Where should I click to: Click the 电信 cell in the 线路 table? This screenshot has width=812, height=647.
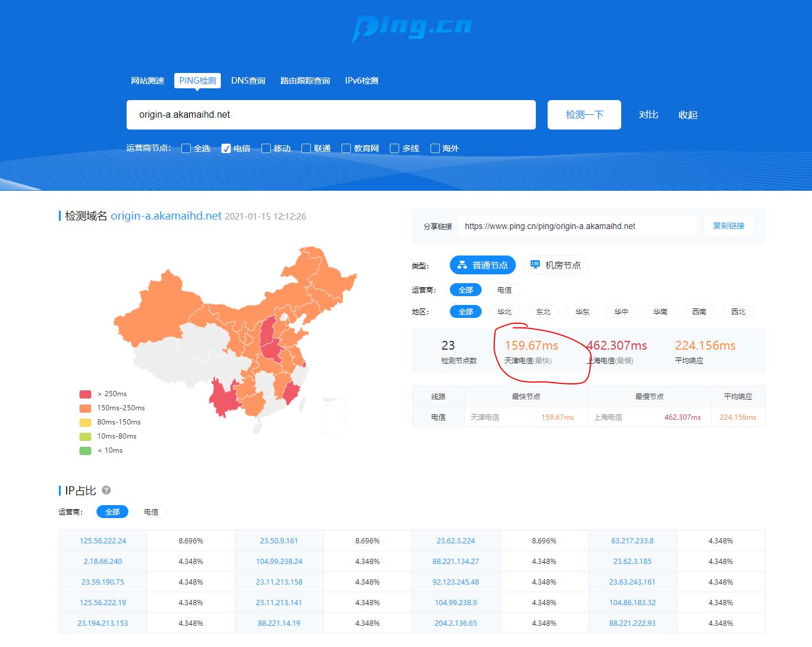coord(438,417)
